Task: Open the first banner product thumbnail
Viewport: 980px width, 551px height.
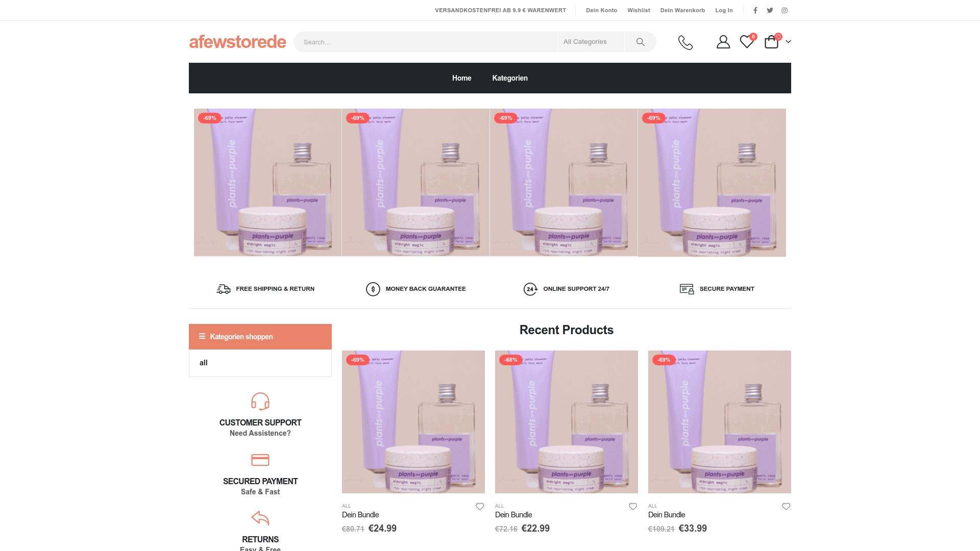Action: 267,182
